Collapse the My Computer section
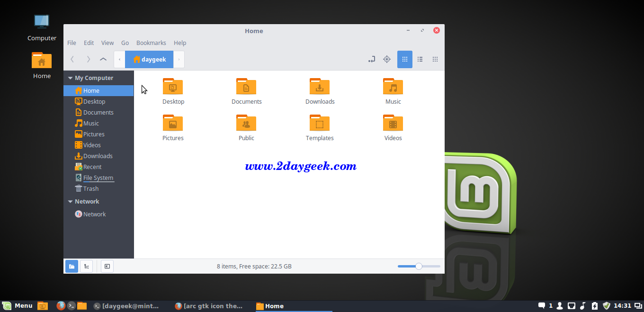Image resolution: width=644 pixels, height=312 pixels. point(71,78)
